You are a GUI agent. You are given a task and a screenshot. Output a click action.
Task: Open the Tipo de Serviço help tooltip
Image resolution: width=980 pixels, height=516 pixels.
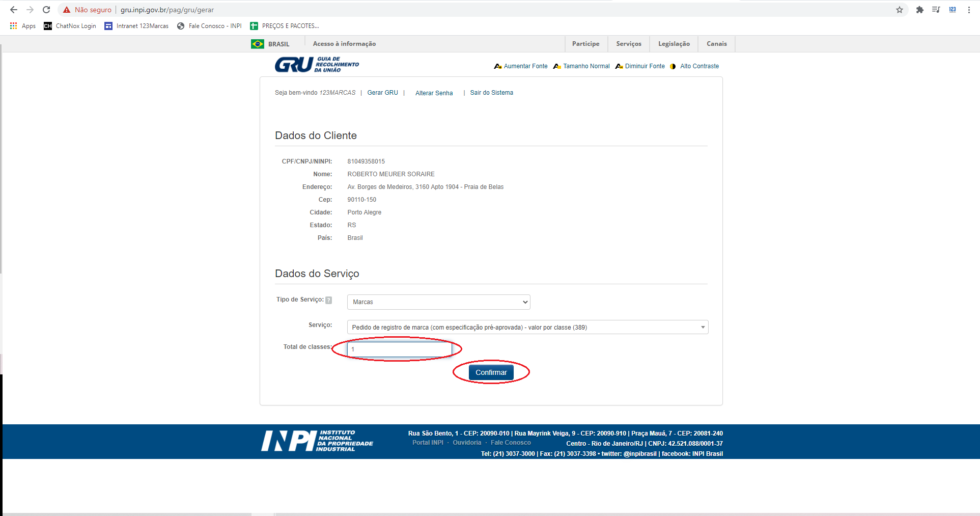(x=329, y=300)
